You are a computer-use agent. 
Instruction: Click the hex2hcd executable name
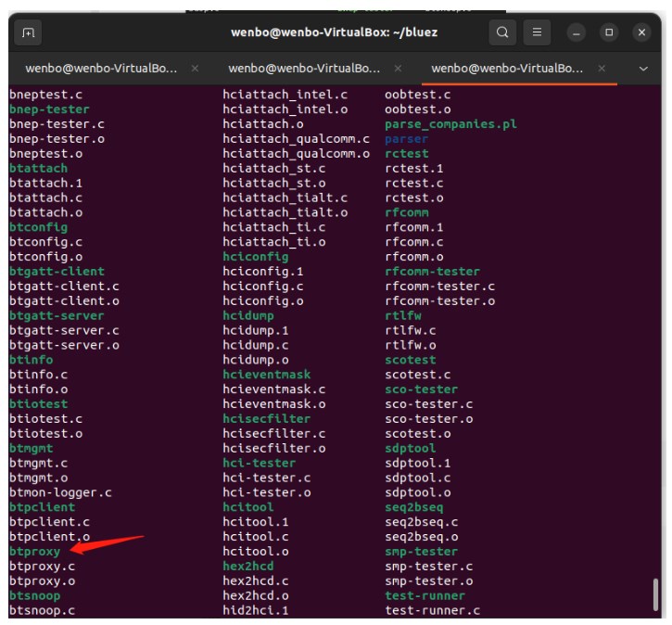(x=248, y=567)
